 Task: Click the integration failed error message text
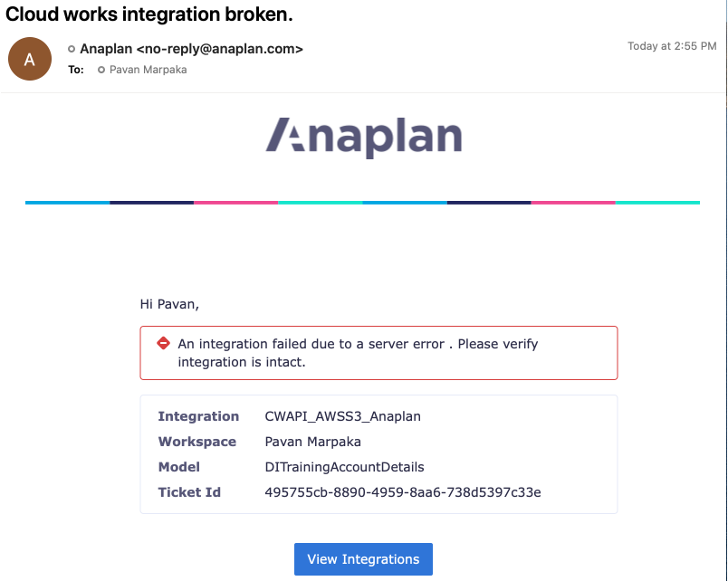pos(358,353)
